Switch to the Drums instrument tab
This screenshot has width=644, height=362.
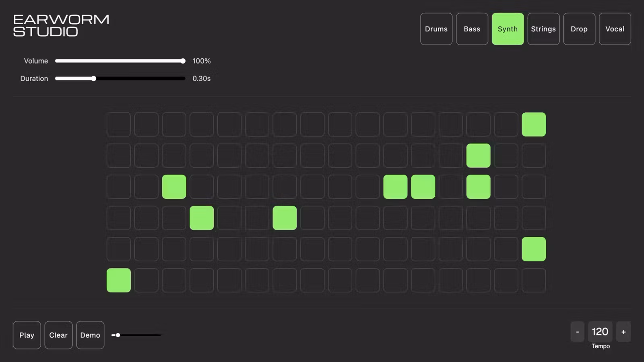(x=436, y=29)
